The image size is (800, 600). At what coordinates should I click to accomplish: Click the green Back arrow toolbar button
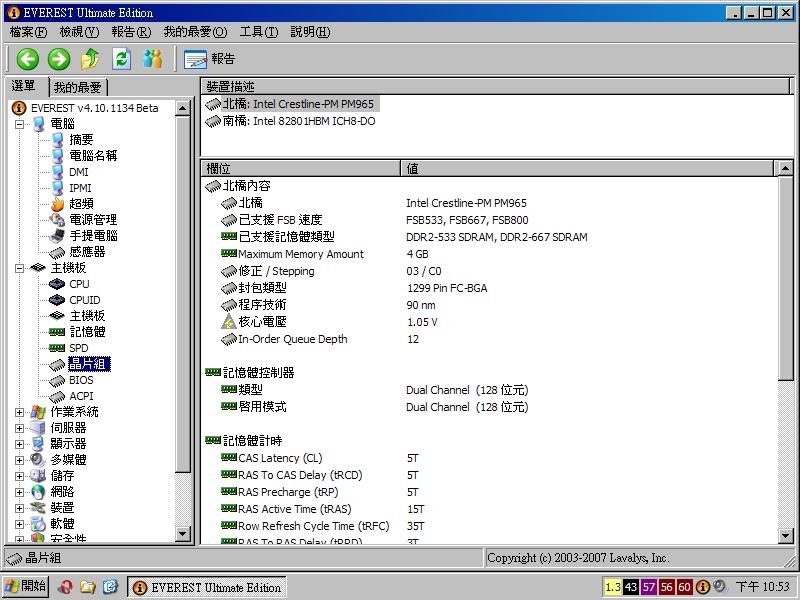pyautogui.click(x=28, y=59)
